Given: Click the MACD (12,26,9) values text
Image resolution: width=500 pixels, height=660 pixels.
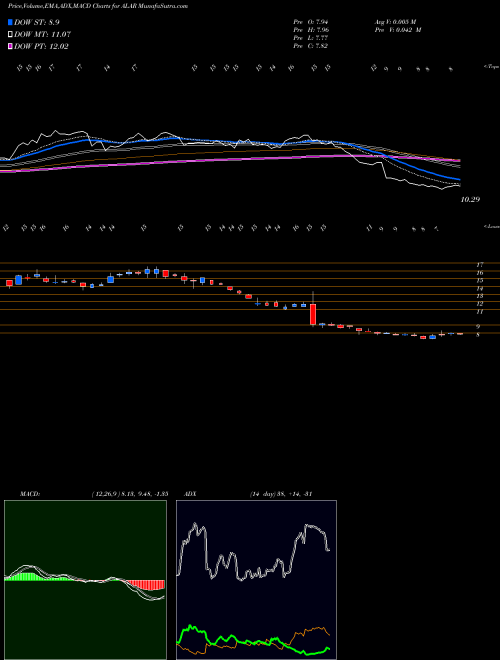Looking at the screenshot, I should click(130, 493).
